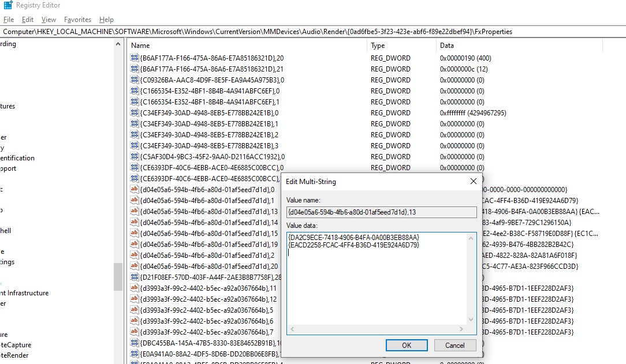Select 'entification' item in tree pane
The height and width of the screenshot is (364, 626).
pyautogui.click(x=17, y=158)
